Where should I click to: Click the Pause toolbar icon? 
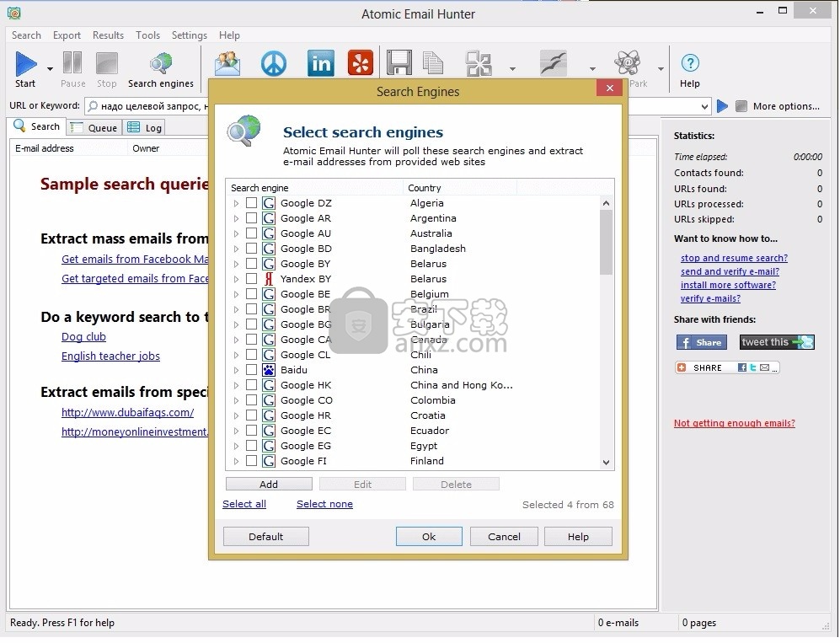(x=72, y=63)
